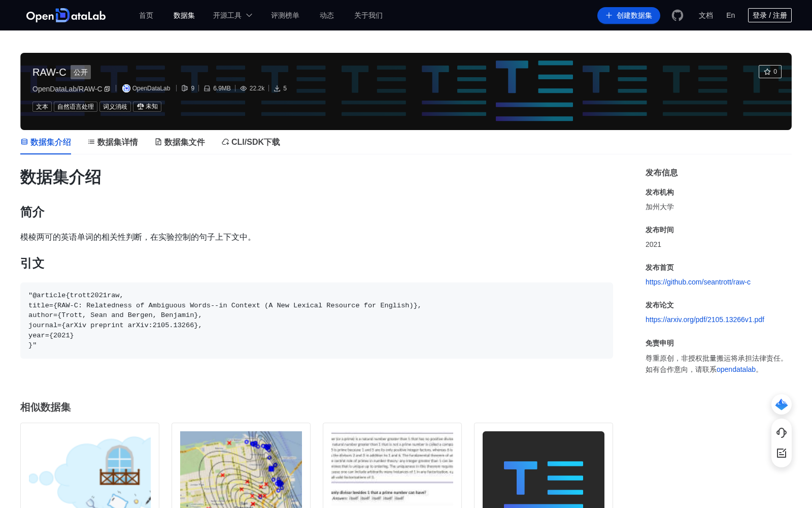Image resolution: width=812 pixels, height=508 pixels.
Task: Click the 6.9MB storage size icon
Action: (207, 88)
